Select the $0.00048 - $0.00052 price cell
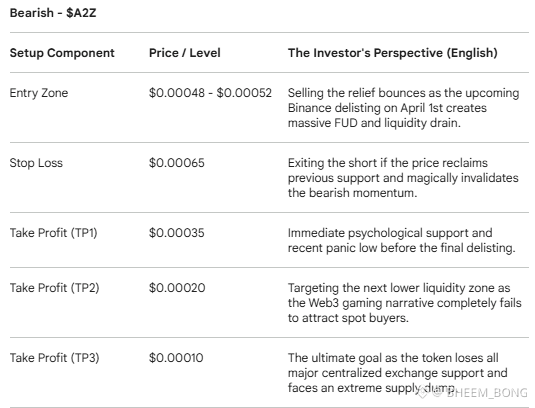The image size is (535, 408). (x=210, y=93)
